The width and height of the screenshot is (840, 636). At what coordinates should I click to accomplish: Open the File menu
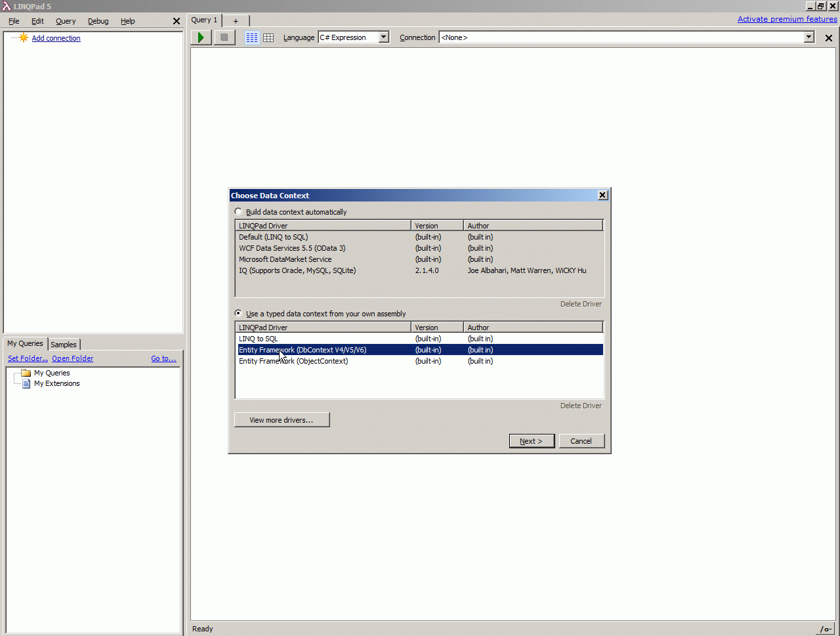pos(14,21)
